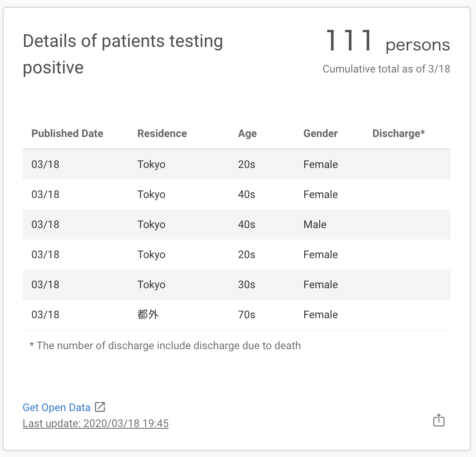Click the Discharge* column header
Image resolution: width=476 pixels, height=457 pixels.
398,133
